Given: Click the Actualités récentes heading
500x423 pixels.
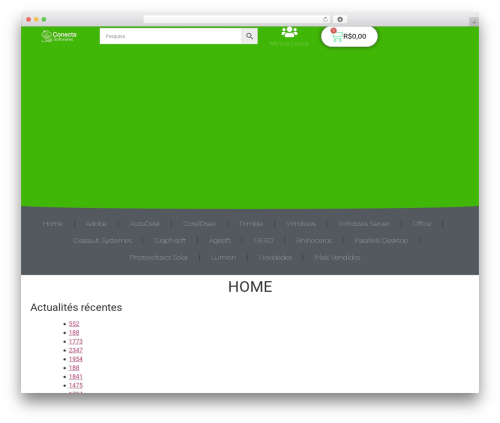Looking at the screenshot, I should click(76, 307).
